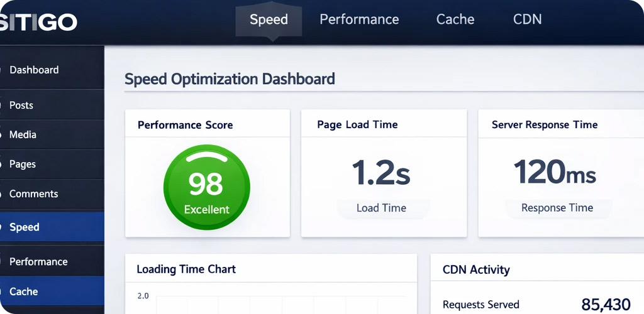This screenshot has width=644, height=314.
Task: Click the Load Time label button
Action: click(x=381, y=208)
